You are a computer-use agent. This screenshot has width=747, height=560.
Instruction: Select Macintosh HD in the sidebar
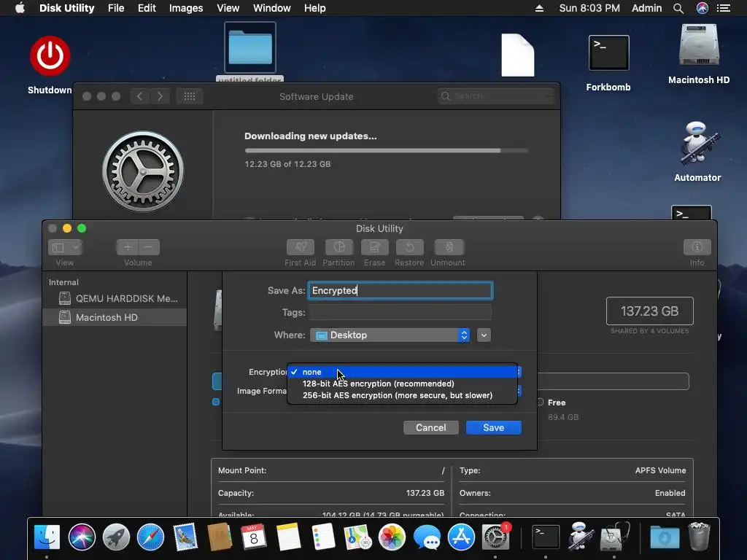click(x=115, y=318)
